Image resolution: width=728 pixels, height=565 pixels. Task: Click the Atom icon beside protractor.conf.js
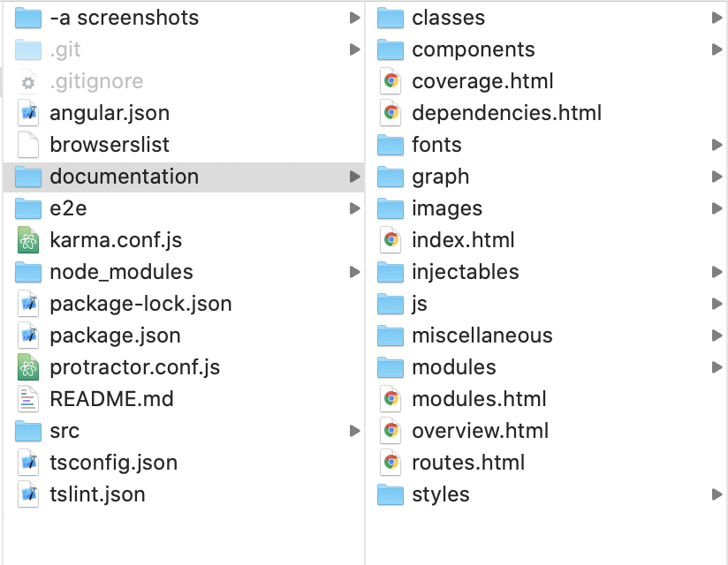(28, 367)
